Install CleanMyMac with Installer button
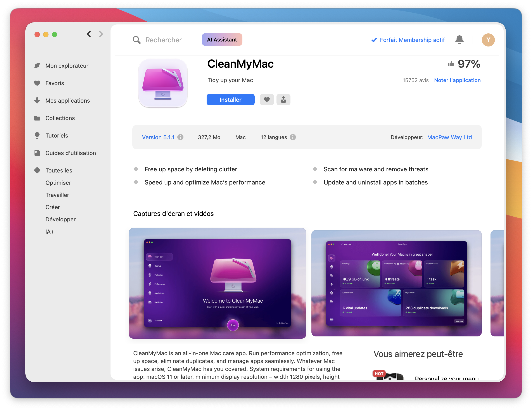This screenshot has height=410, width=532. tap(230, 100)
